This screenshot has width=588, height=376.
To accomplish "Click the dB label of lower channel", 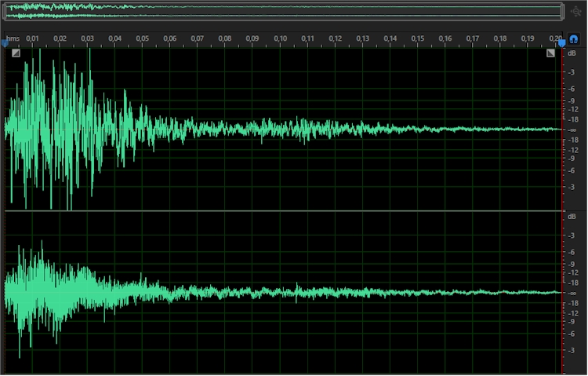I will point(572,217).
